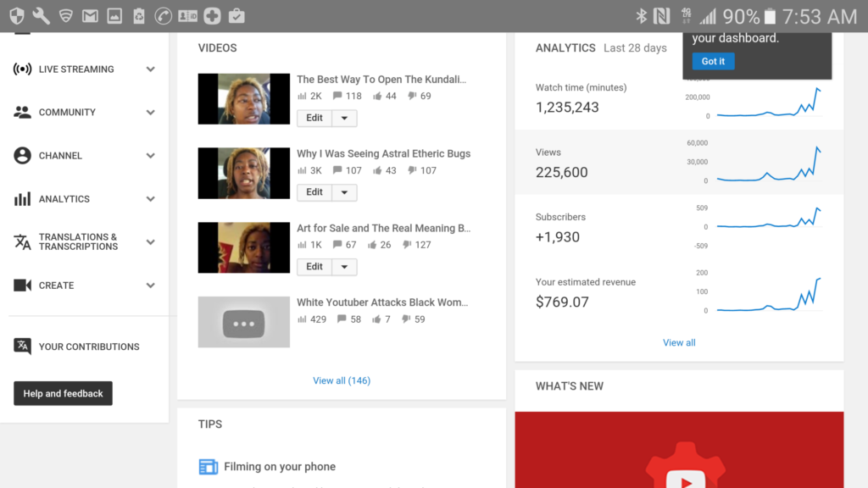Tap the battery indicator icon
The width and height of the screenshot is (868, 488).
[x=770, y=17]
